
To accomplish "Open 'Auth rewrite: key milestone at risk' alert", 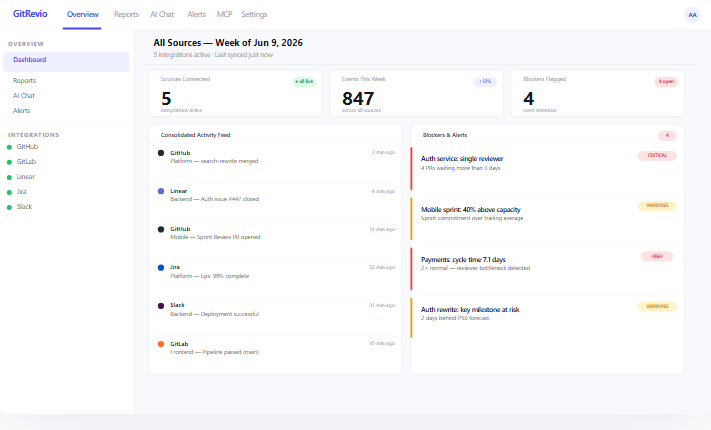I will pyautogui.click(x=470, y=309).
